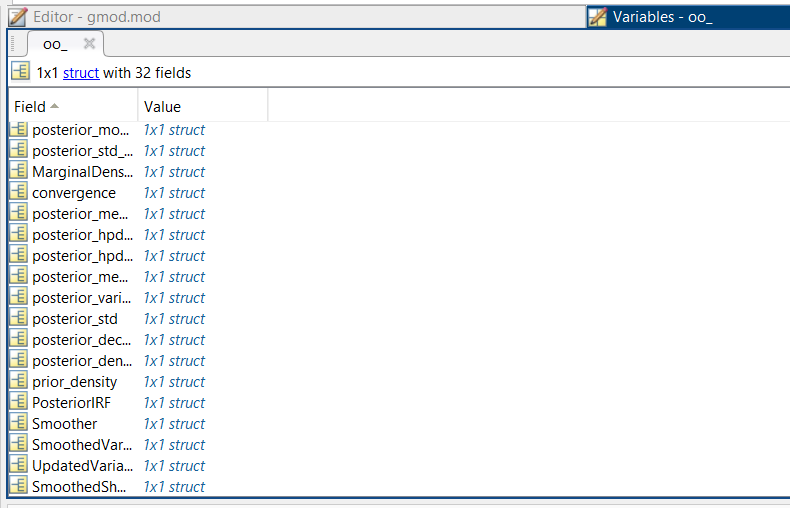Click the drag handle left of oo_ tab

point(13,44)
